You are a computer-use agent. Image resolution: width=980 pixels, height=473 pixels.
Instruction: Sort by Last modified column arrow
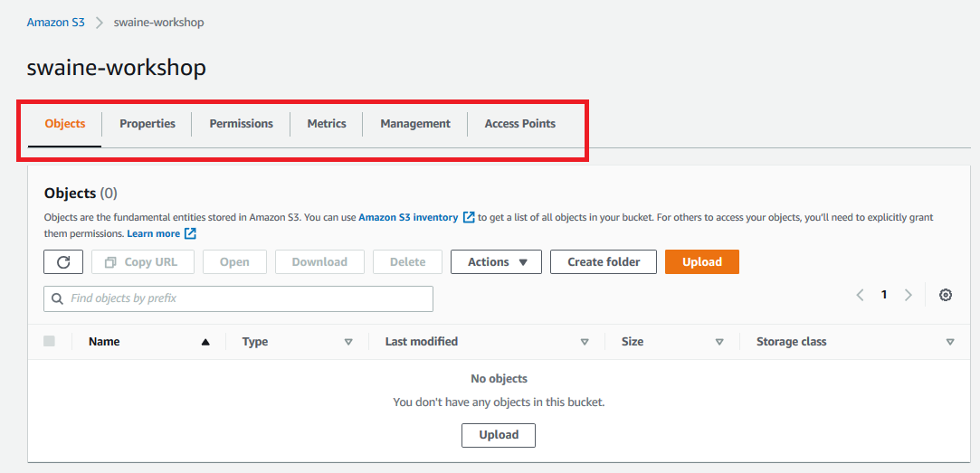pos(585,342)
